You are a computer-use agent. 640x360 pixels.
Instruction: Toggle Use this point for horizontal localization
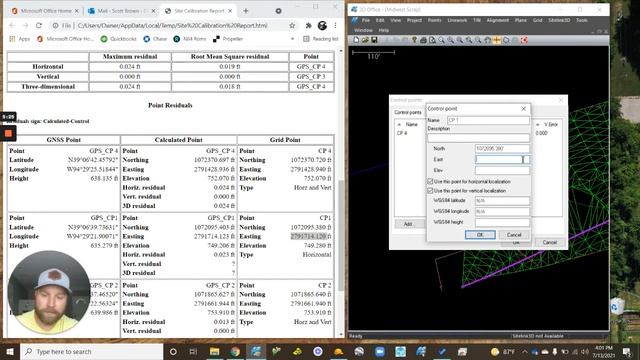[430, 181]
